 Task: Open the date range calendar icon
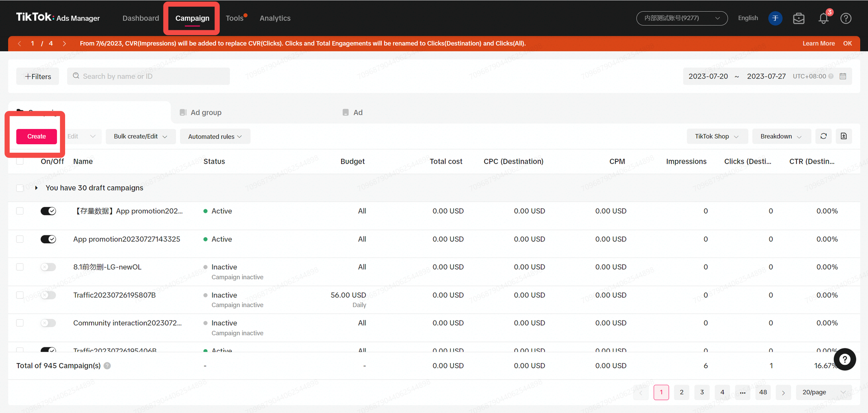843,76
